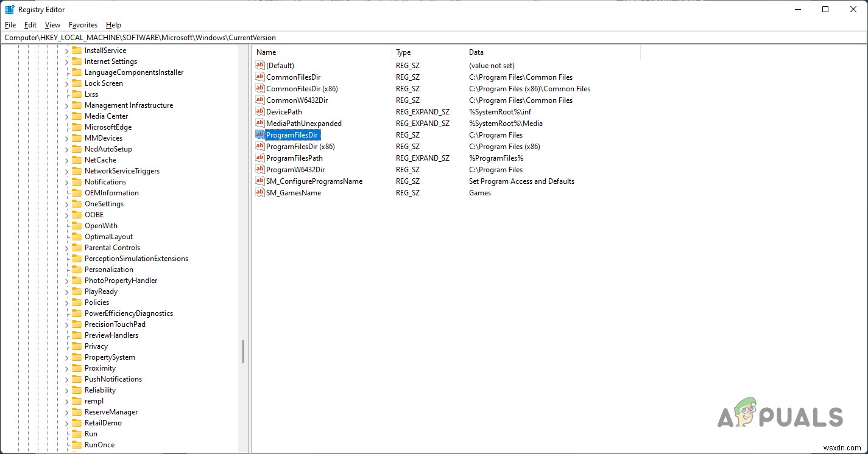Screen dimensions: 868x454
Task: Select the NcdAutoSetup key
Action: pos(108,149)
